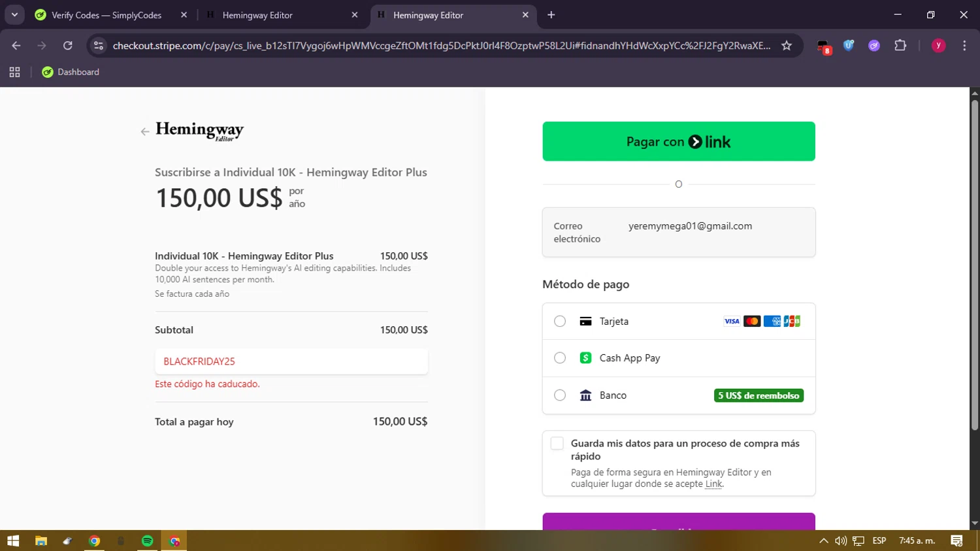Click the Pagar con link button
980x551 pixels.
point(679,141)
